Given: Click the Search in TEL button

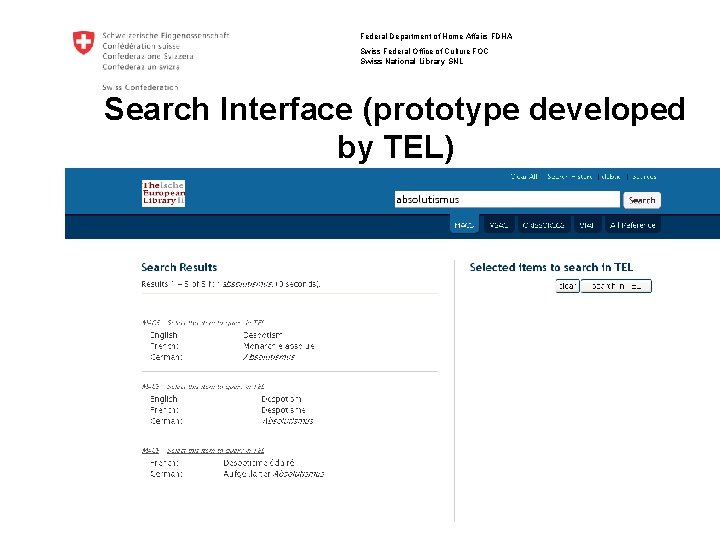Looking at the screenshot, I should click(616, 286).
